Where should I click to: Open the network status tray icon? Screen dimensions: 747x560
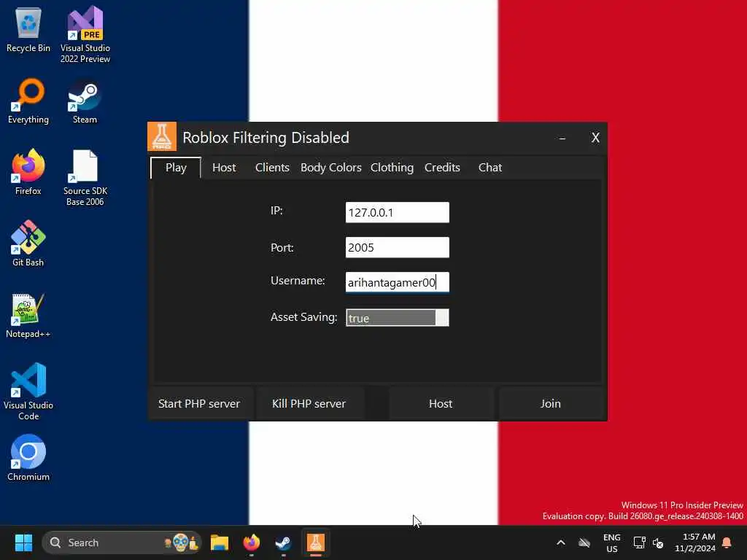pyautogui.click(x=639, y=542)
